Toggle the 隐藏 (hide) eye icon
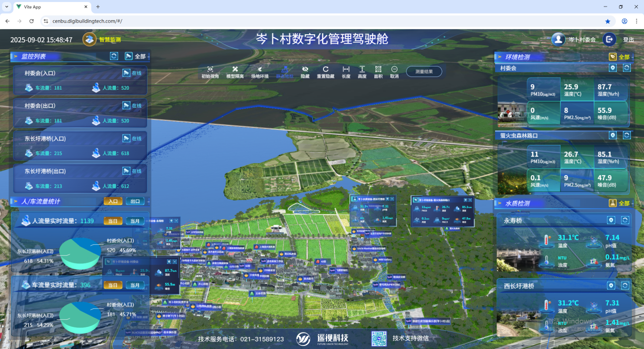 point(305,69)
